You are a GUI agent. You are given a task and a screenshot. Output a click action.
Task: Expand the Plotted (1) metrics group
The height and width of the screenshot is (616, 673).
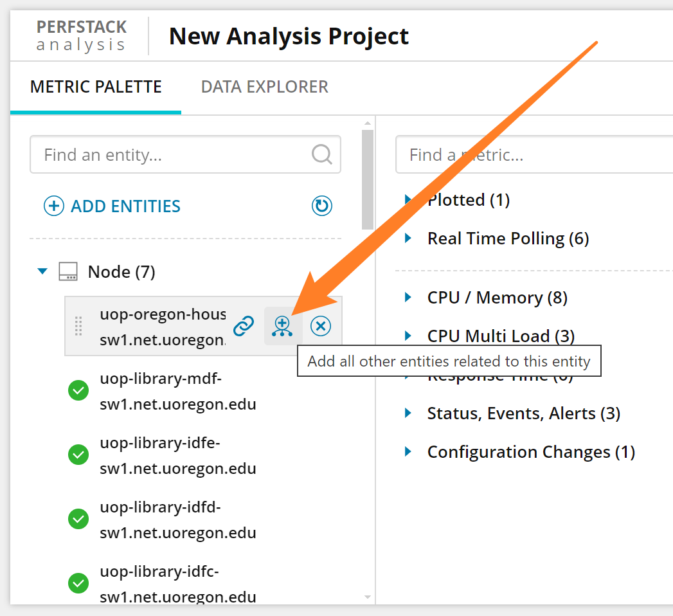(x=408, y=200)
